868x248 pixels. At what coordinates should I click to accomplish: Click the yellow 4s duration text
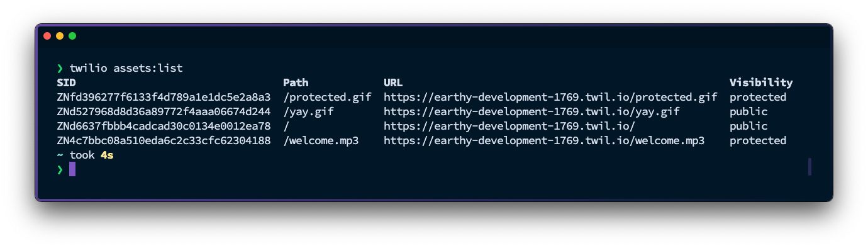(x=107, y=155)
